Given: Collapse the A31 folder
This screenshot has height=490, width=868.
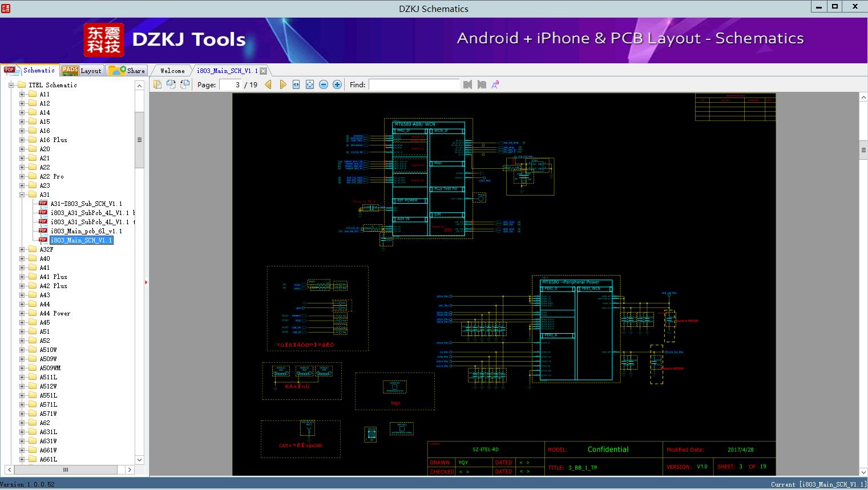Looking at the screenshot, I should [x=22, y=195].
